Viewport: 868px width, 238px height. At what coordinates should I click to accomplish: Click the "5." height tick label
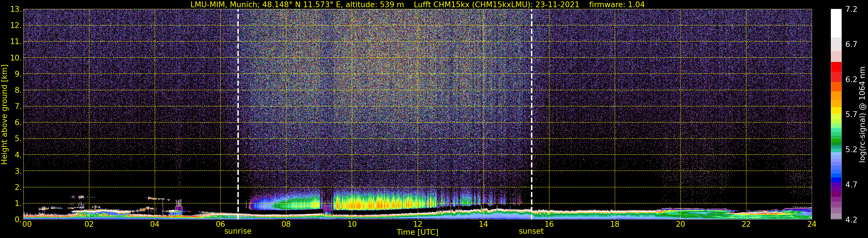pyautogui.click(x=18, y=139)
